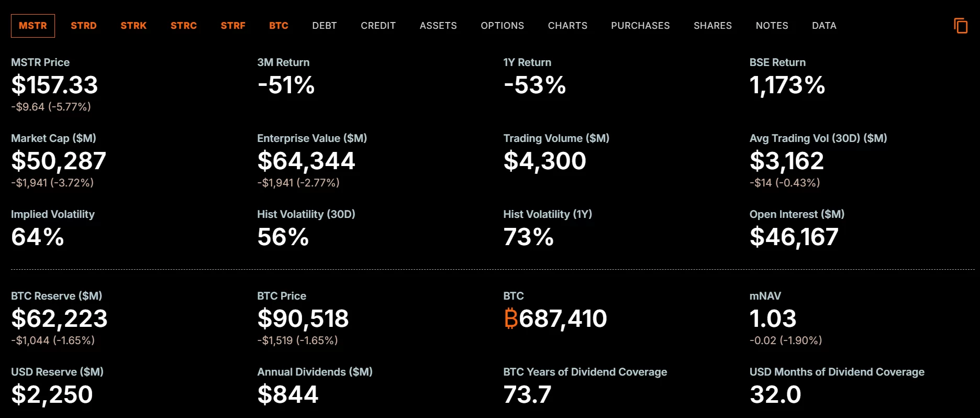Viewport: 980px width, 418px height.
Task: Open the NOTES tab
Action: pos(772,26)
